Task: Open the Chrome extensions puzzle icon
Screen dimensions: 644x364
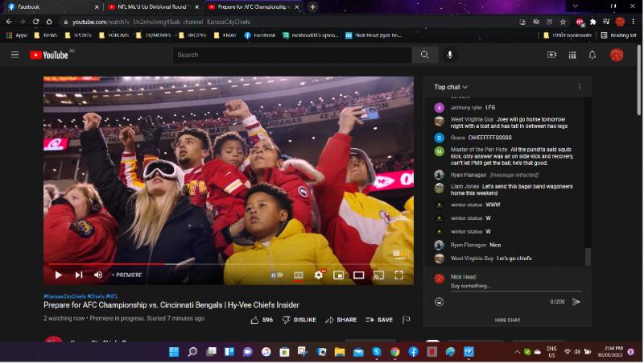Action: coord(593,22)
